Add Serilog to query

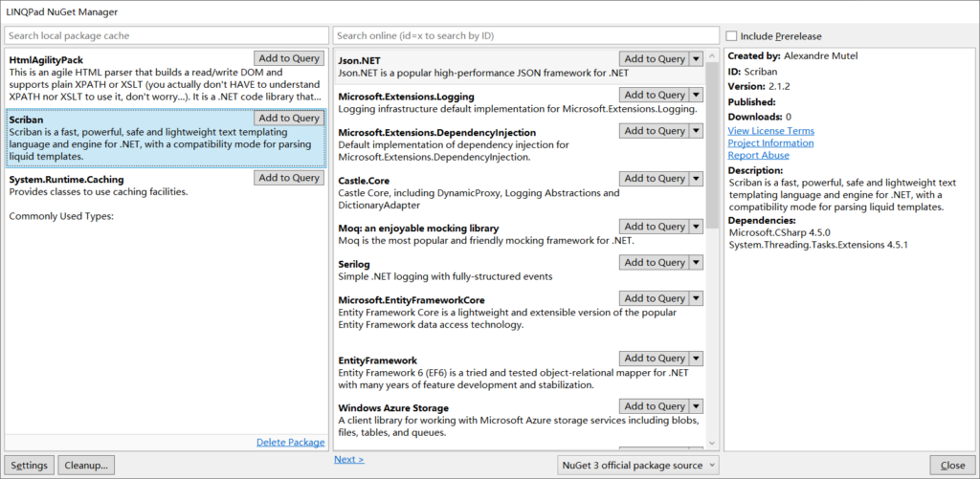[655, 262]
